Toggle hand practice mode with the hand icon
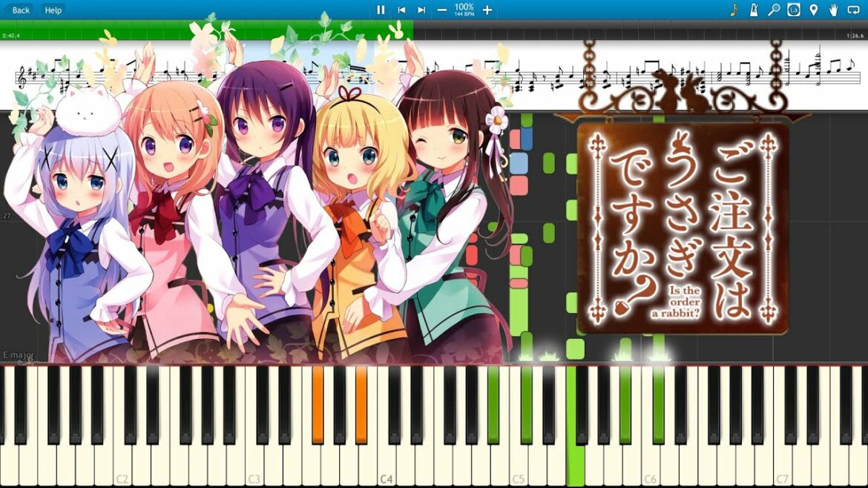Image resolution: width=868 pixels, height=488 pixels. 834,10
